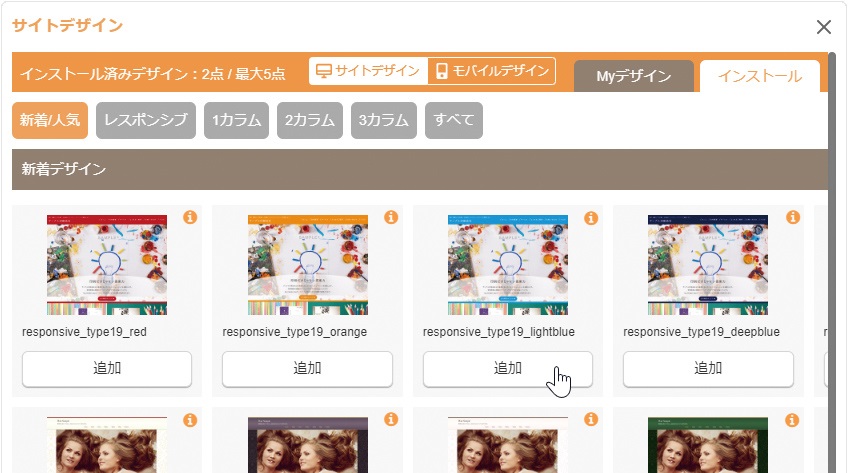Screen dimensions: 848x473
Task: Switch to モバイルデザイン mobile mode
Action: pos(491,71)
